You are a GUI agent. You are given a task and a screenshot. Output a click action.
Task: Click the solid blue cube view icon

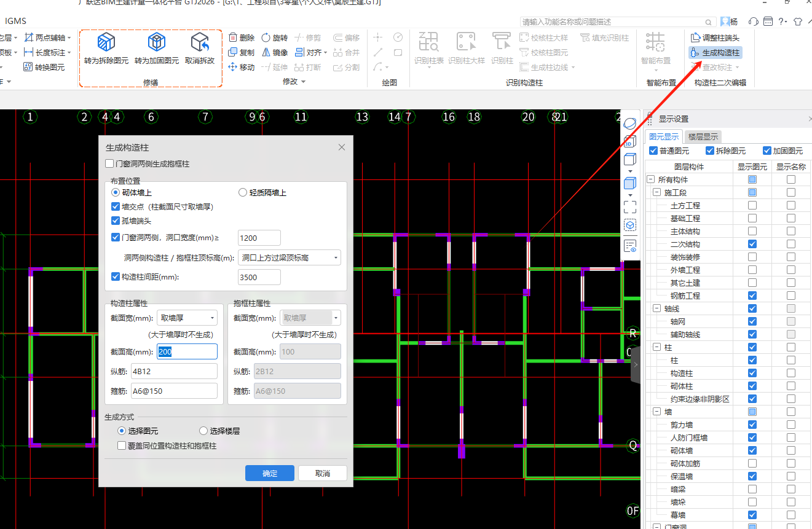(x=630, y=182)
